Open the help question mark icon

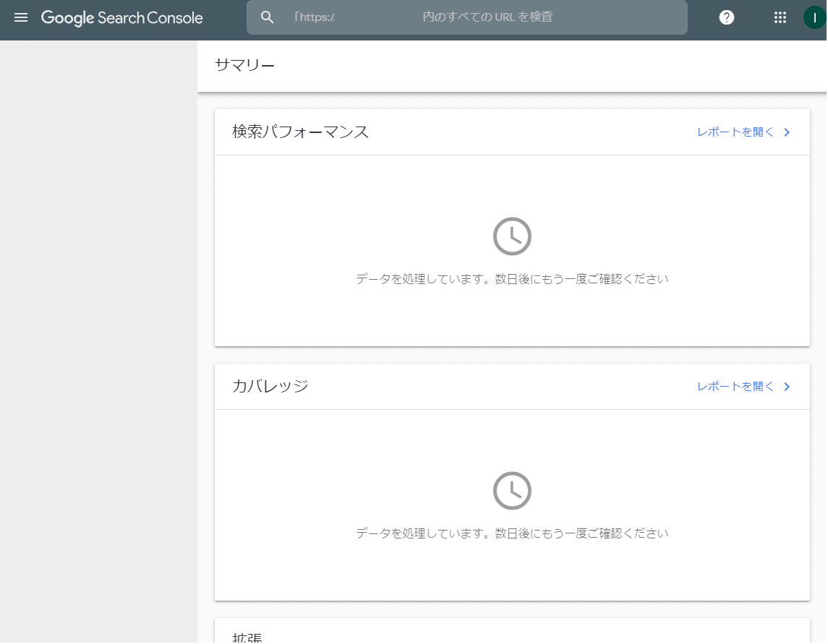point(727,17)
